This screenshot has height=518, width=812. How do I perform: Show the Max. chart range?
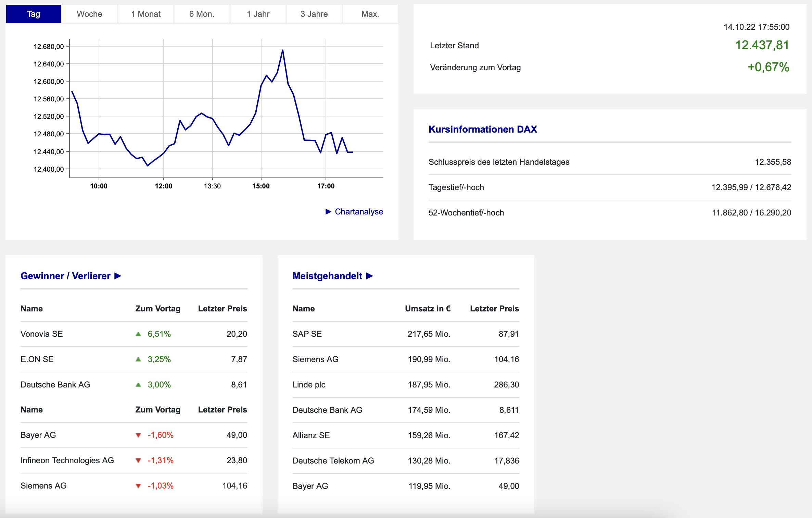pyautogui.click(x=370, y=14)
